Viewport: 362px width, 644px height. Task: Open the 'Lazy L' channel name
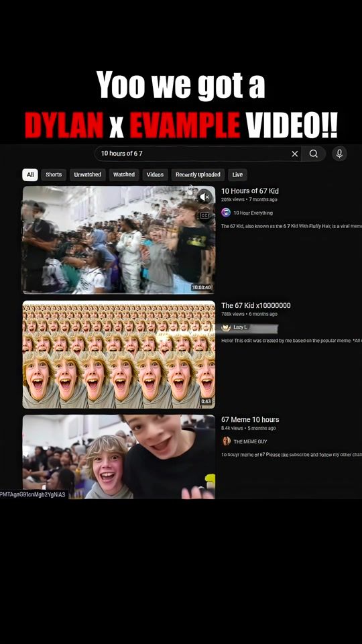tap(241, 327)
